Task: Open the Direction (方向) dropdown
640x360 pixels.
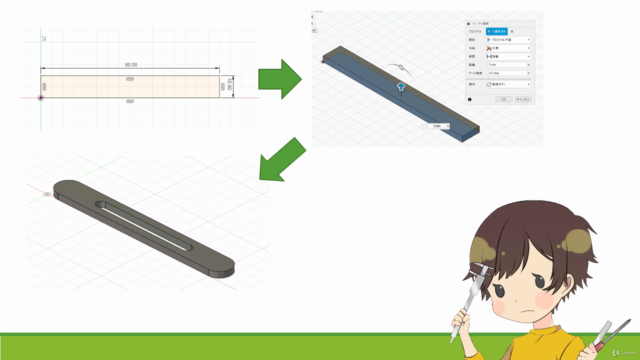Action: [508, 48]
